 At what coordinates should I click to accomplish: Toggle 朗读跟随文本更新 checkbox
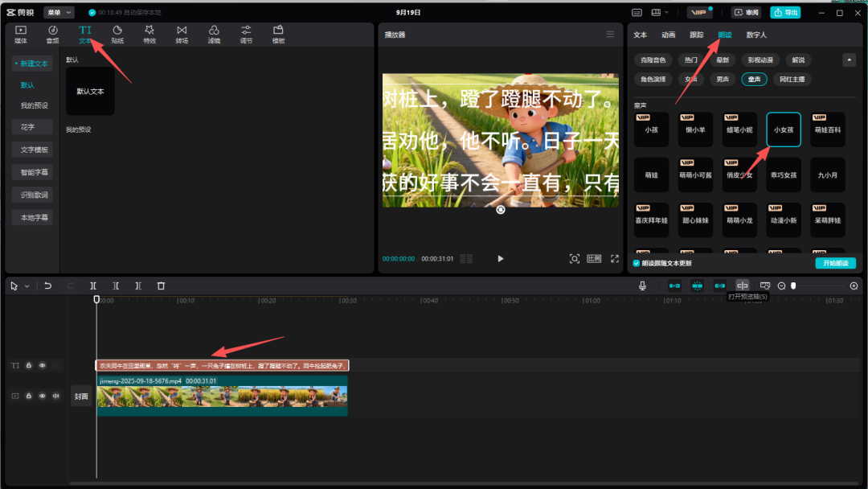[636, 263]
